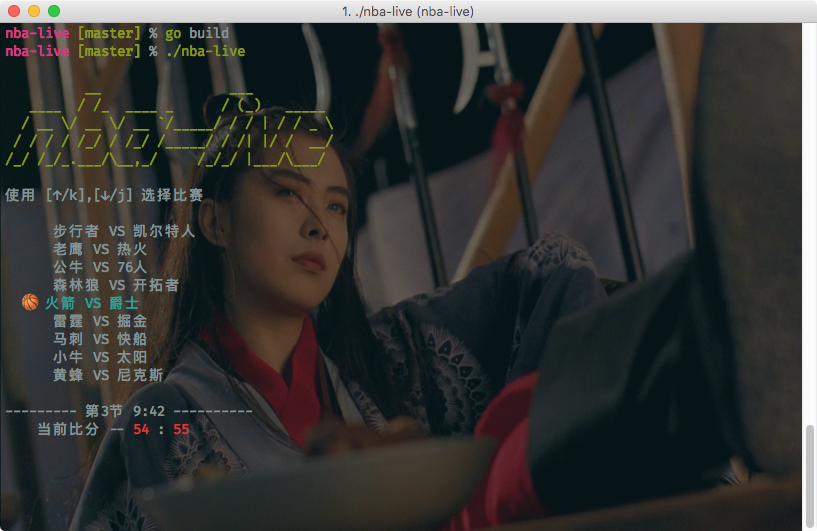
Task: Select the 公牛 VS 76人 game row
Action: 100,267
